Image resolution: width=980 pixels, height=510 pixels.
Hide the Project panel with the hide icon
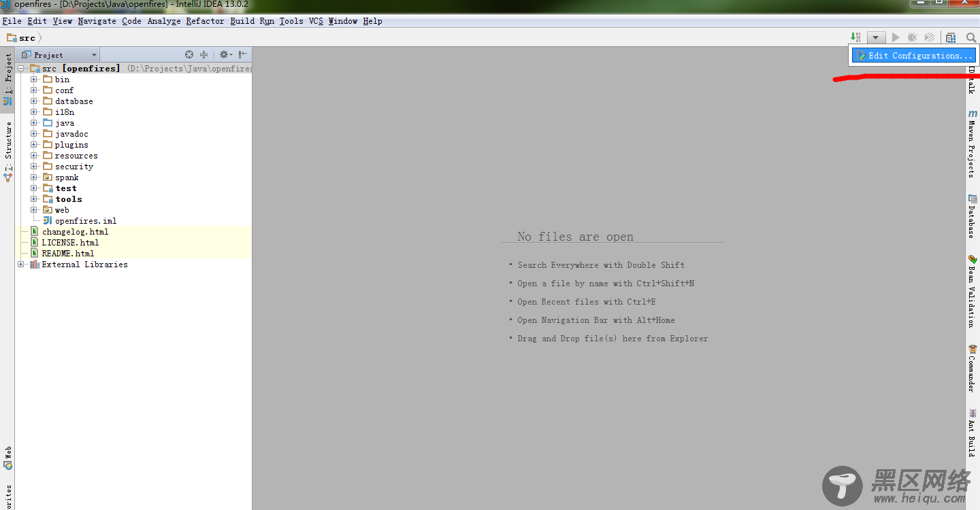point(242,54)
